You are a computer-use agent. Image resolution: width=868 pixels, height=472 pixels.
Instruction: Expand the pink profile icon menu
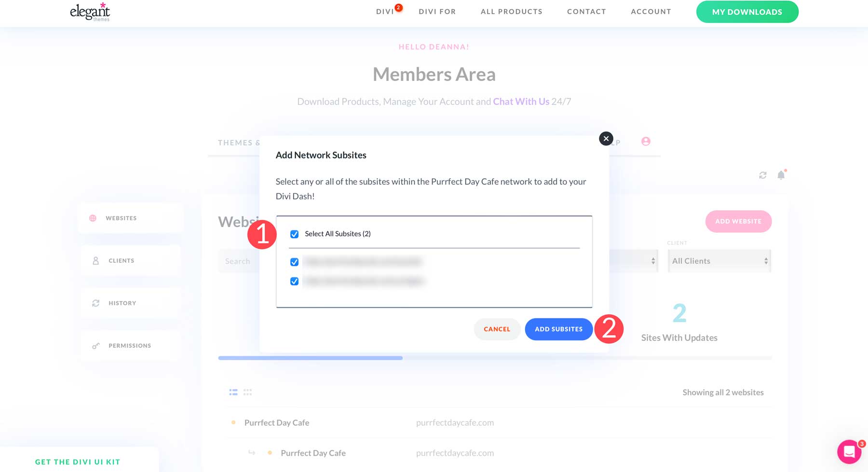coord(646,141)
